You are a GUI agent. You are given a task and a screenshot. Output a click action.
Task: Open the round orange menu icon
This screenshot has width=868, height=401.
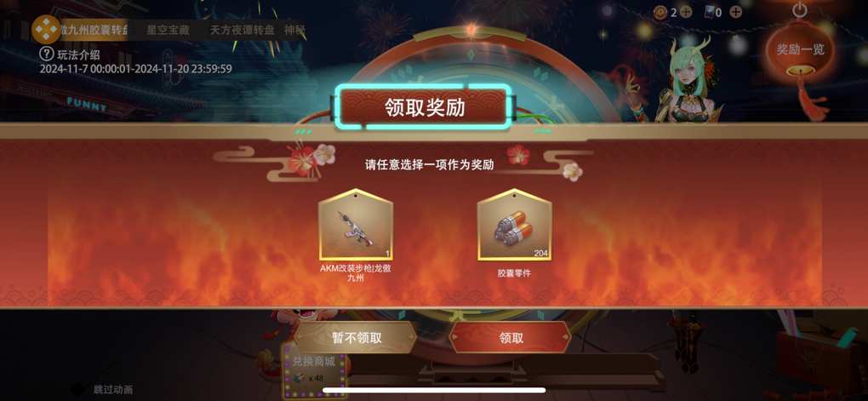coord(46,29)
